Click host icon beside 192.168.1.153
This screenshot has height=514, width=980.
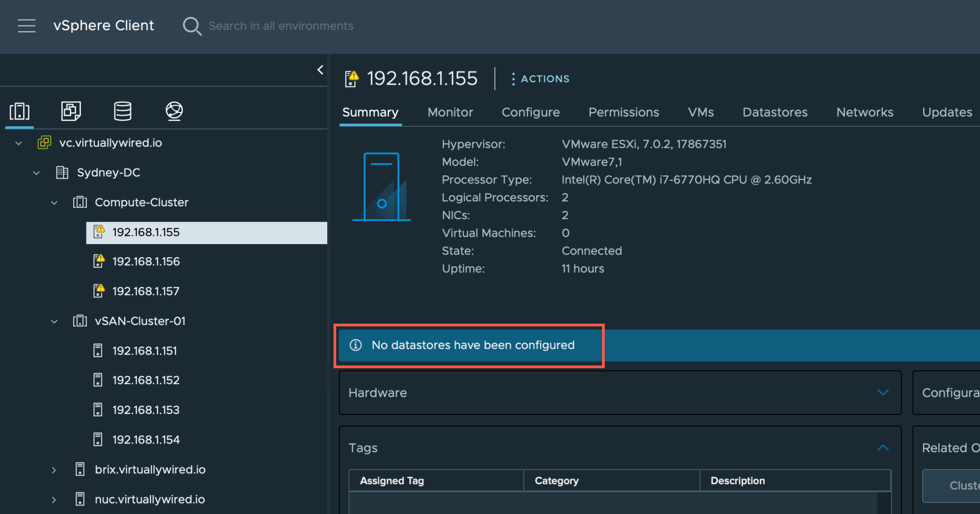click(98, 410)
